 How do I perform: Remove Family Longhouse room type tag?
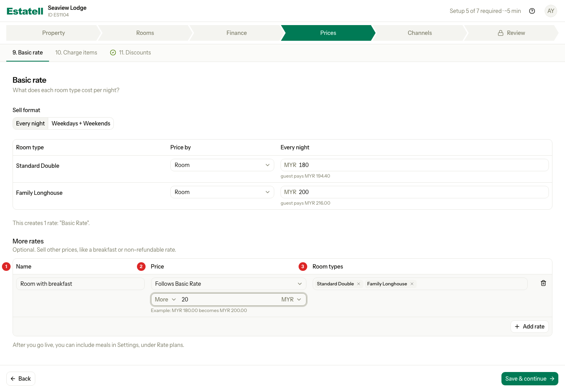coord(412,284)
